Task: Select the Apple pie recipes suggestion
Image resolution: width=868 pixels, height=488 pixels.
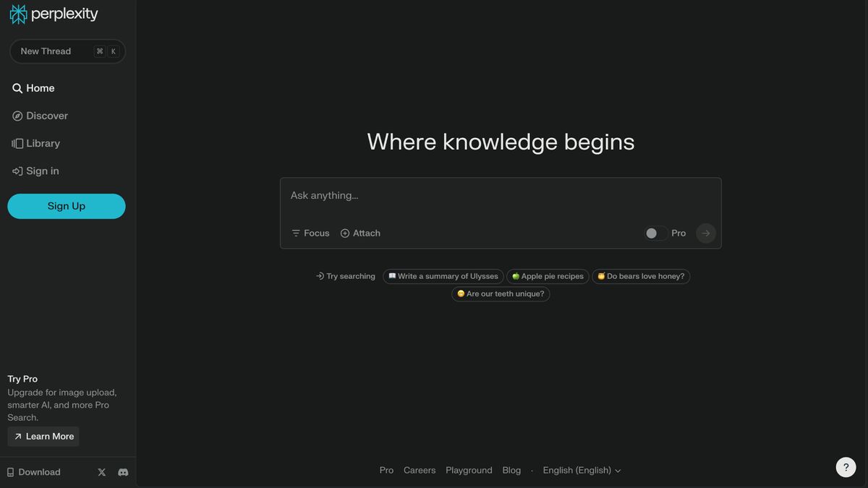Action: coord(548,275)
